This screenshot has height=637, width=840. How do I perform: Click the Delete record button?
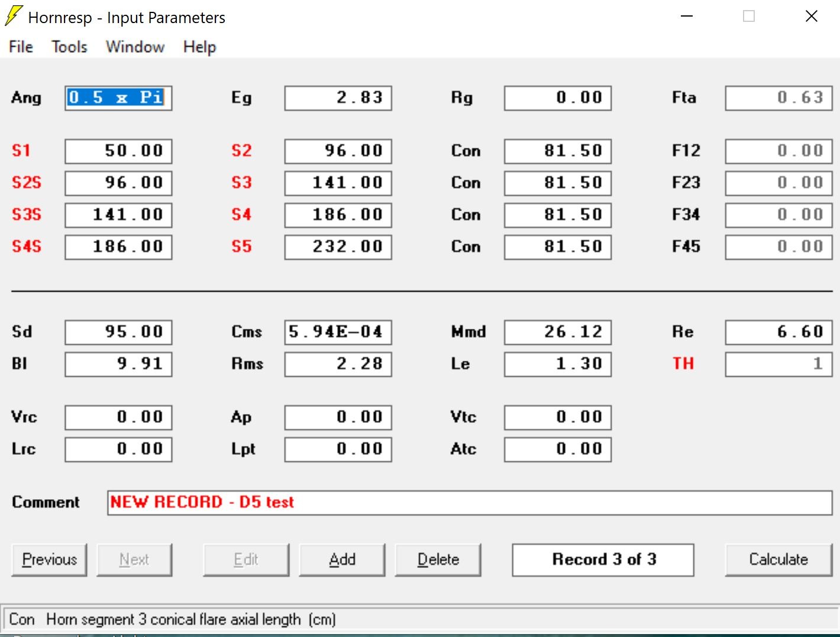tap(438, 560)
